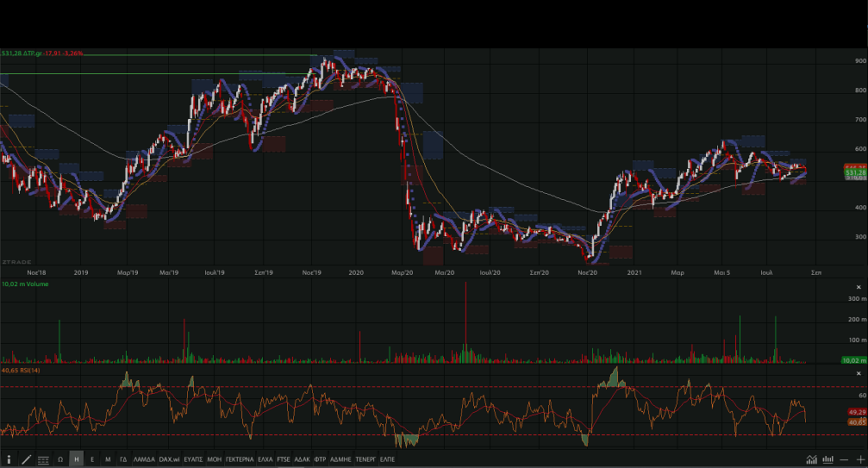The height and width of the screenshot is (468, 868).
Task: Click the 10,02 m Volume indicator label
Action: 24,283
